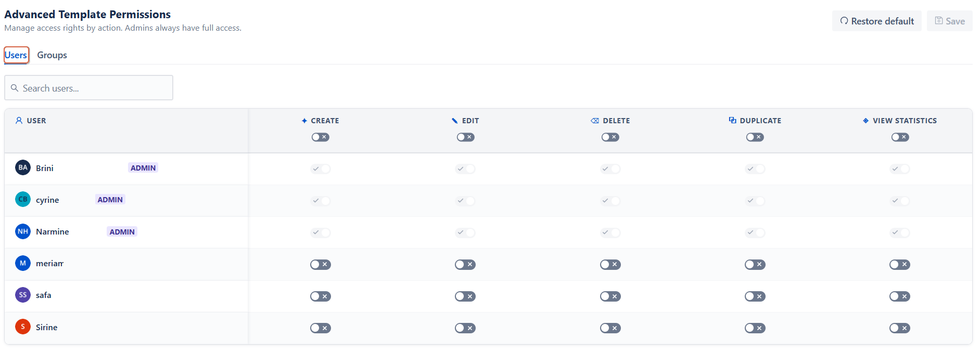Toggle Delete permission for all users
The image size is (980, 351).
[x=610, y=137]
